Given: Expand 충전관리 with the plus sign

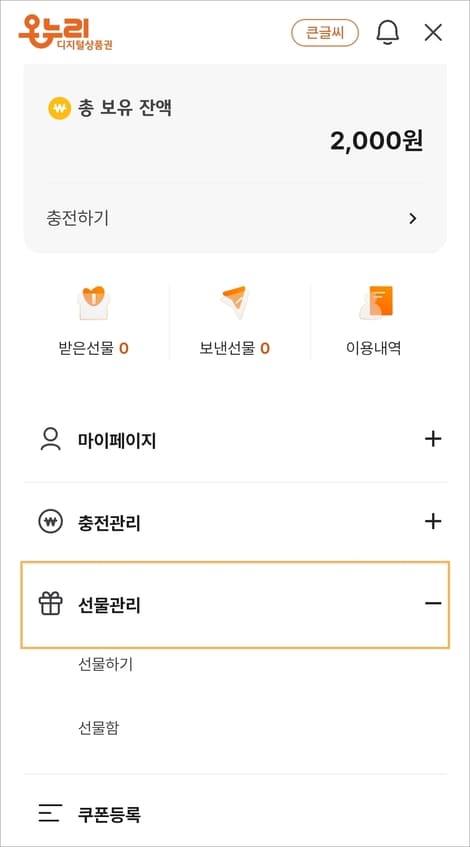Looking at the screenshot, I should (433, 522).
